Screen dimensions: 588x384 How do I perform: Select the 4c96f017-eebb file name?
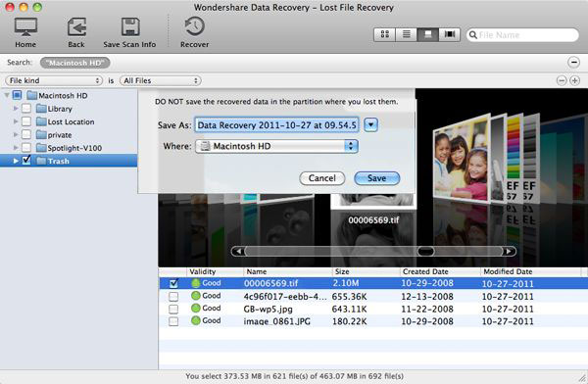(x=285, y=297)
